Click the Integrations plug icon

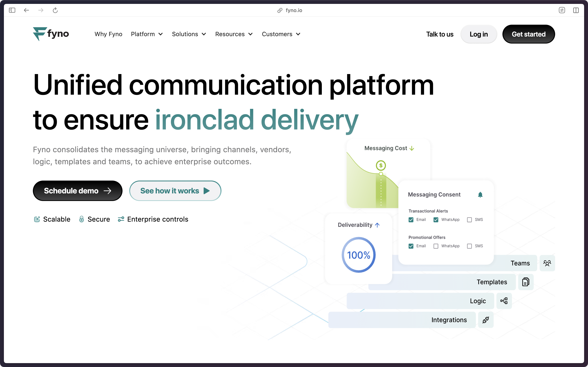coord(486,320)
